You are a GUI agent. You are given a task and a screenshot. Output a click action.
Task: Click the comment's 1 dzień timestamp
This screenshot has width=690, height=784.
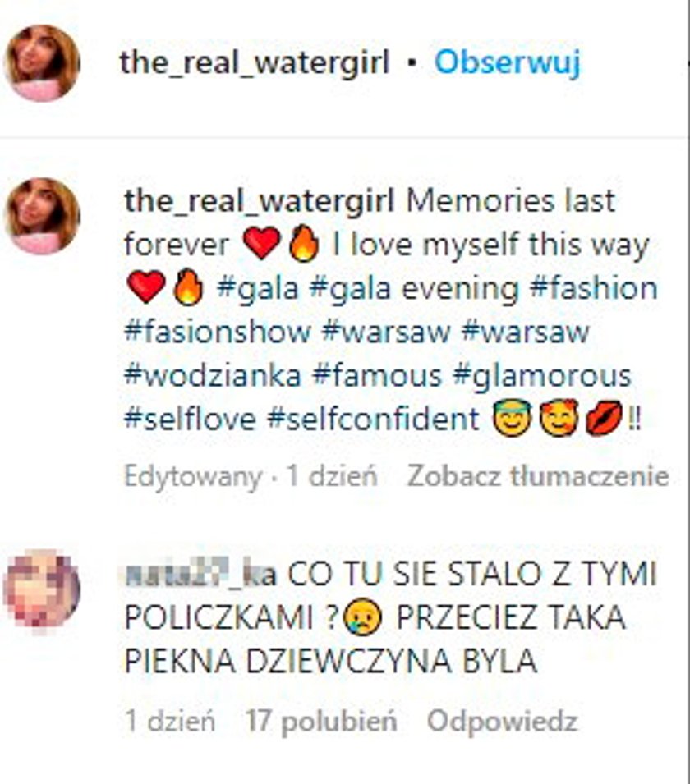[x=170, y=721]
